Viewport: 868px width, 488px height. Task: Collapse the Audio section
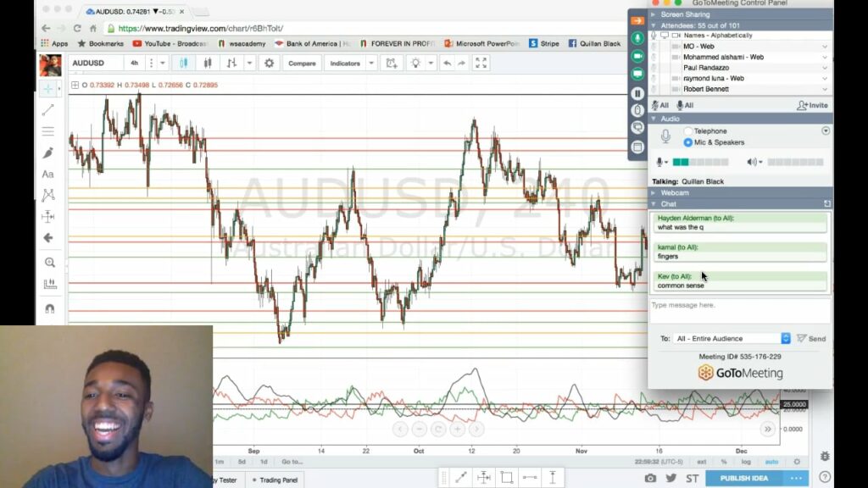654,119
